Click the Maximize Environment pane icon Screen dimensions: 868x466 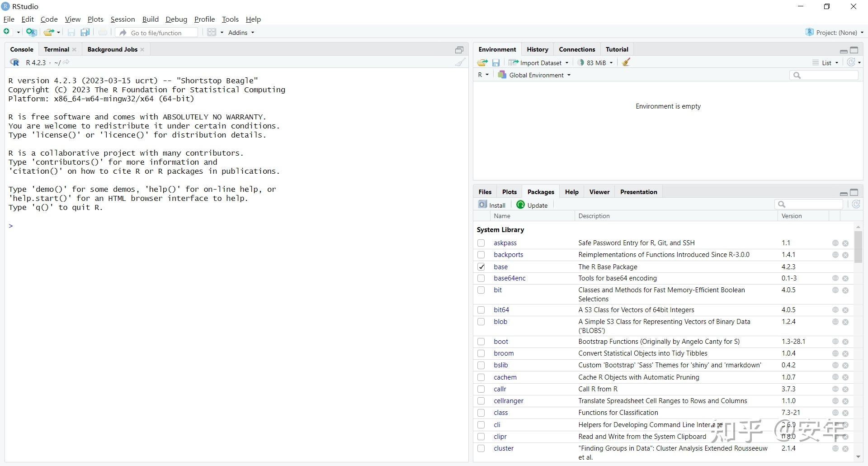(854, 50)
